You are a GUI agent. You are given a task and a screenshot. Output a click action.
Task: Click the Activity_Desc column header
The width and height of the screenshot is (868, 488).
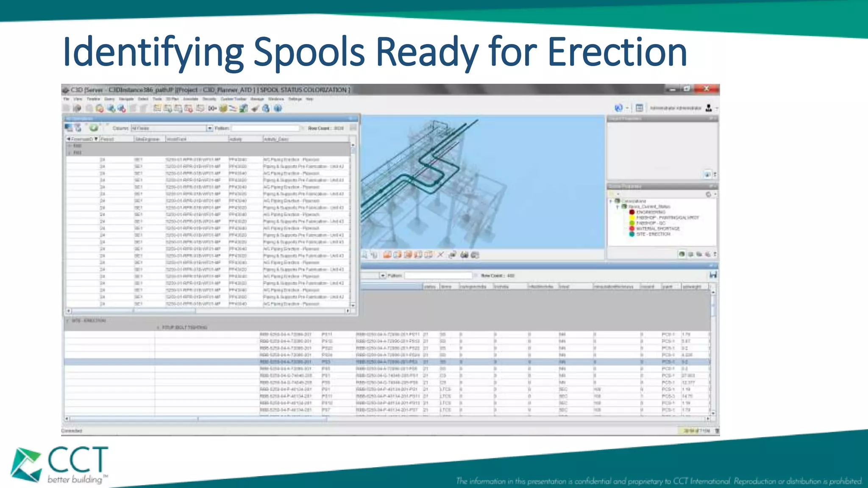[276, 139]
